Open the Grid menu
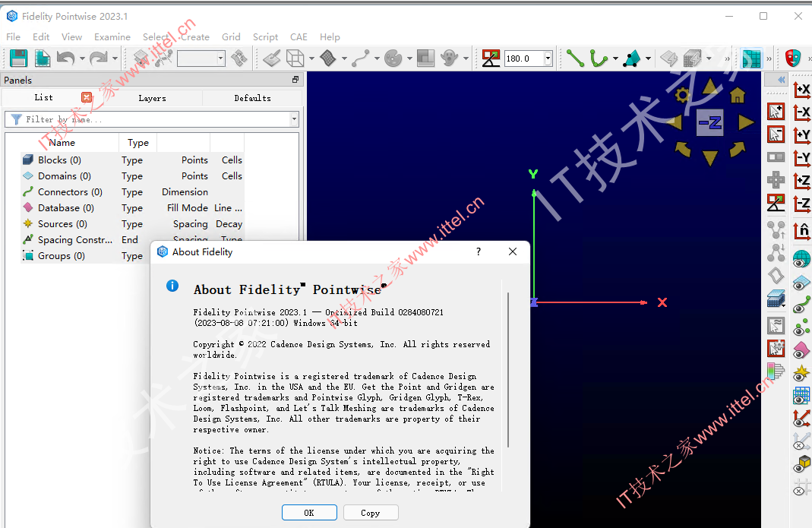The image size is (812, 528). coord(231,36)
